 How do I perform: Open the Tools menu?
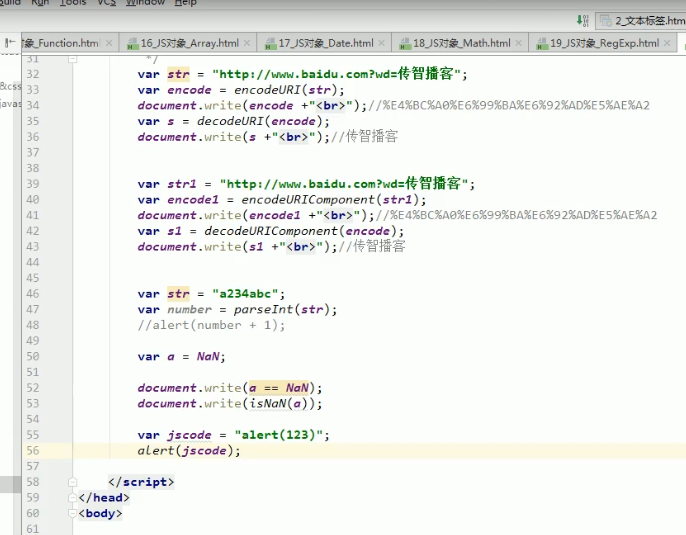(73, 3)
